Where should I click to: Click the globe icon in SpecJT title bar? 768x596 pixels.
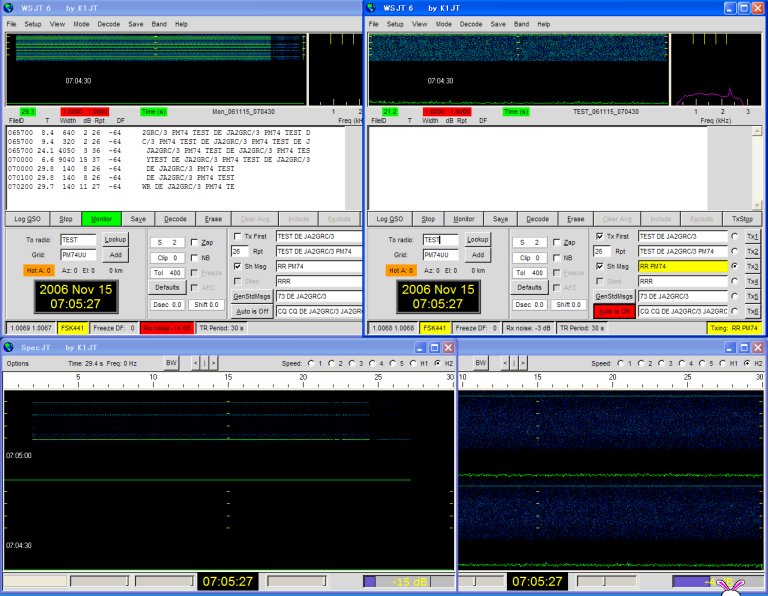coord(8,347)
